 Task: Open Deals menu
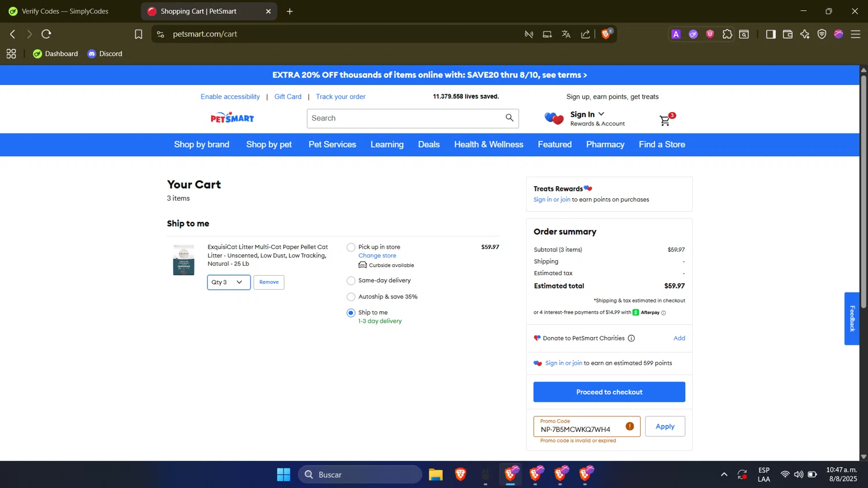point(429,145)
